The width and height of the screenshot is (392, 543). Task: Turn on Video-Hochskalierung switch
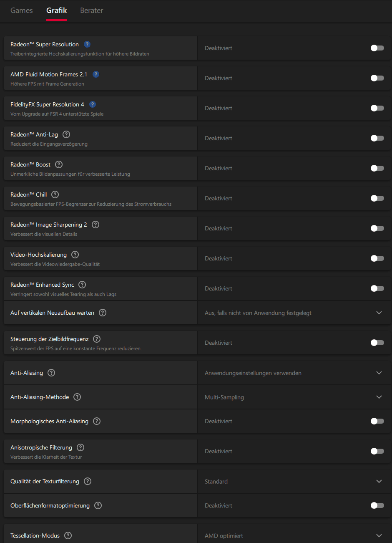(x=377, y=258)
